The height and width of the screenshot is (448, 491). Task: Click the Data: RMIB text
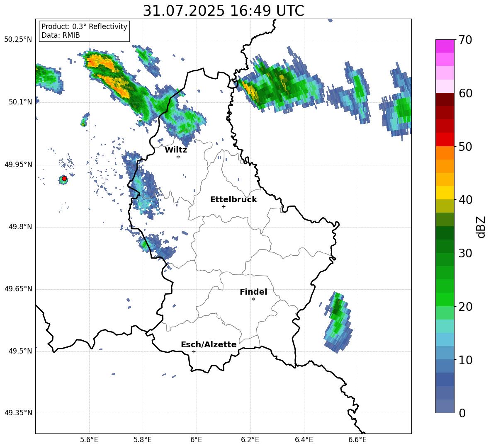pos(61,35)
